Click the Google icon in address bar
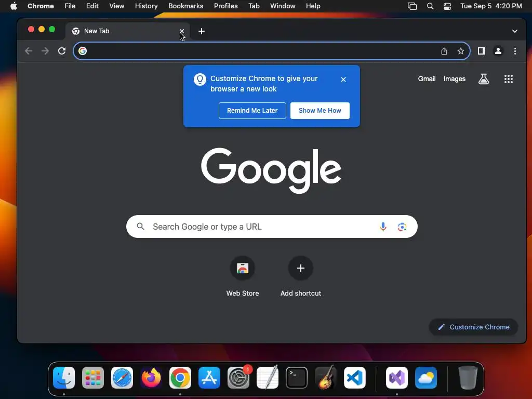The width and height of the screenshot is (532, 399). (x=83, y=51)
